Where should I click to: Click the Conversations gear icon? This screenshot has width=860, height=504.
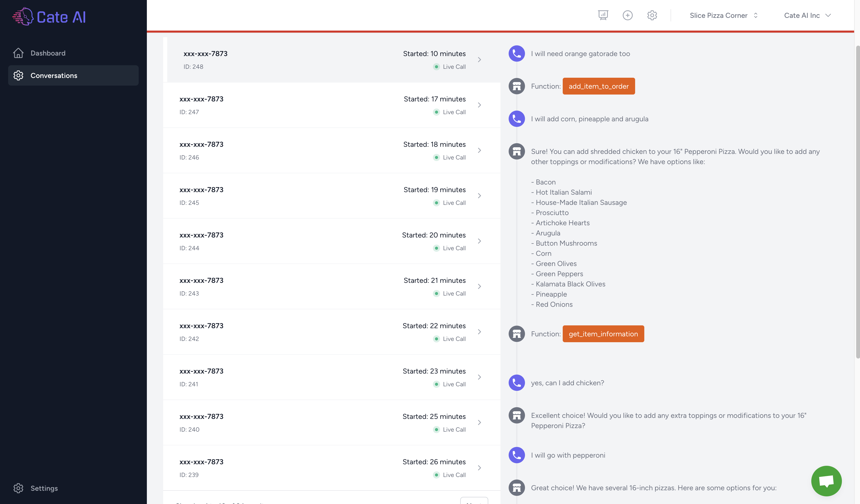[x=18, y=75]
